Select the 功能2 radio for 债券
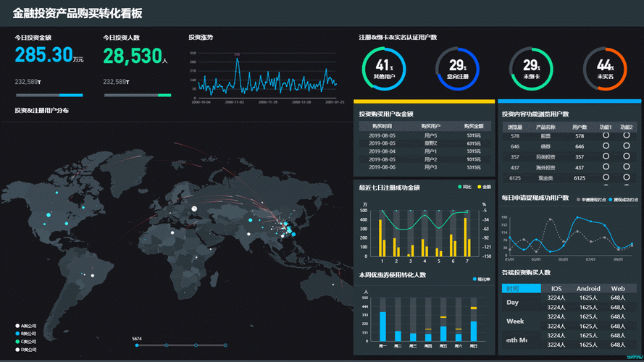Screen dimensions: 644x362 627,146
